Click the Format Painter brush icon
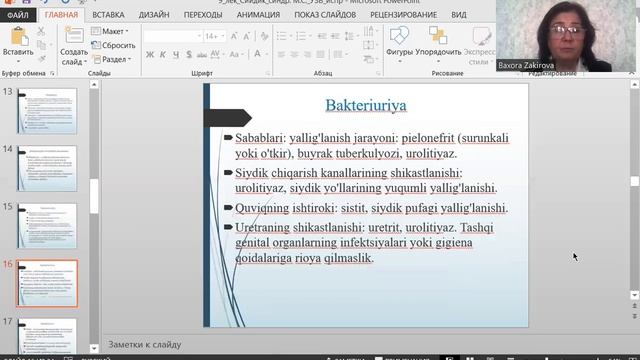Viewport: 640px width, 360px height. point(41,59)
